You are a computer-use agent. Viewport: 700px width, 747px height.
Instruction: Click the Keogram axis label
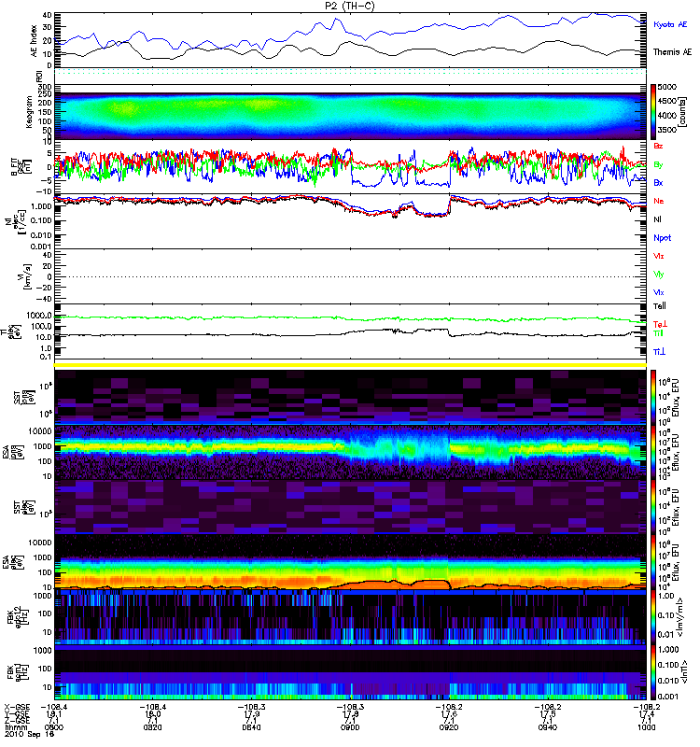click(x=28, y=112)
